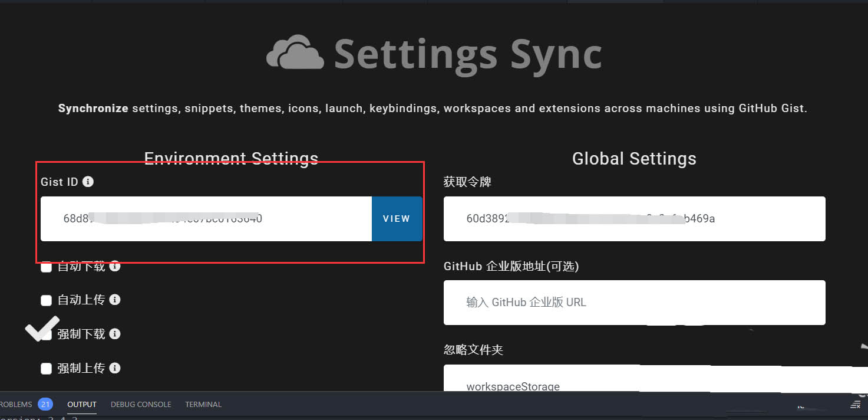Enable the 强制上传 checkbox

click(x=46, y=369)
